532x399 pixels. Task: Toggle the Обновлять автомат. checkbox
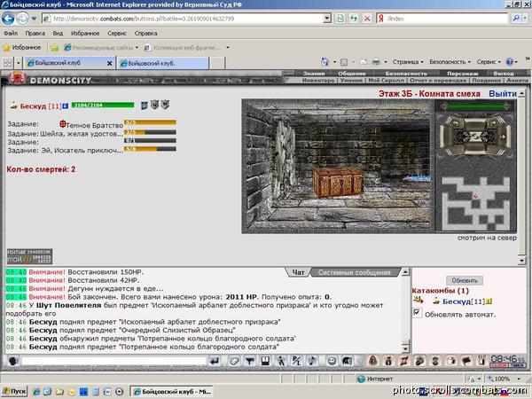coord(418,313)
